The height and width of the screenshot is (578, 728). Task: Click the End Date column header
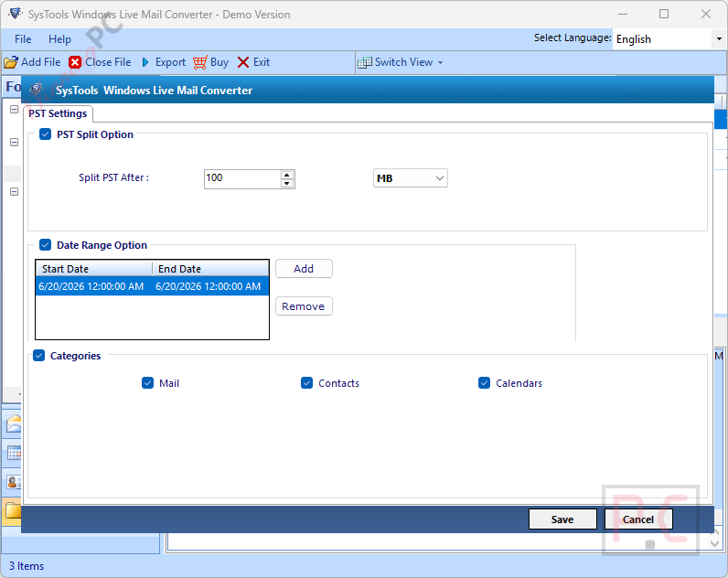pos(210,269)
